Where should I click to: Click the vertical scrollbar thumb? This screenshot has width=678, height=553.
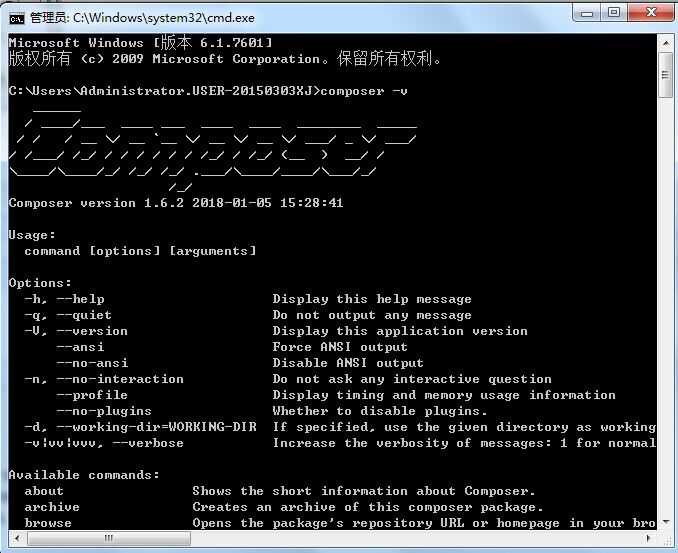coord(665,75)
